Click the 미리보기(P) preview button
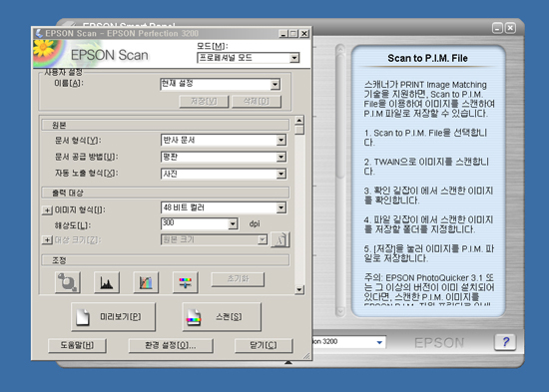This screenshot has height=392, width=549. coord(113,317)
